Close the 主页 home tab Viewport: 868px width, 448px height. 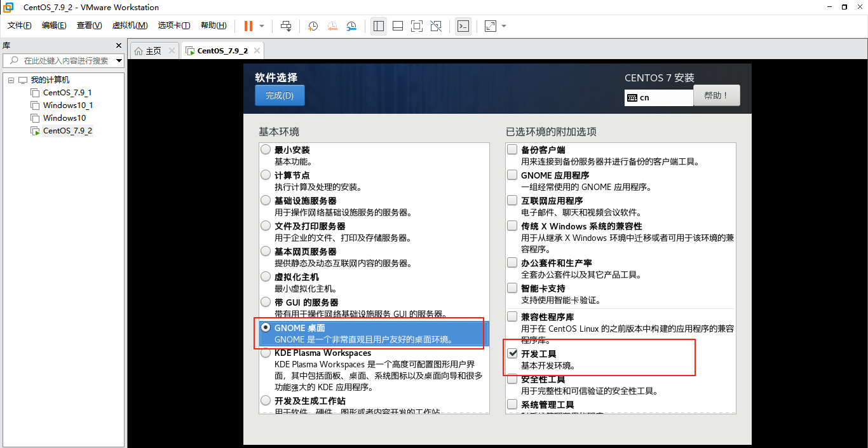point(172,51)
